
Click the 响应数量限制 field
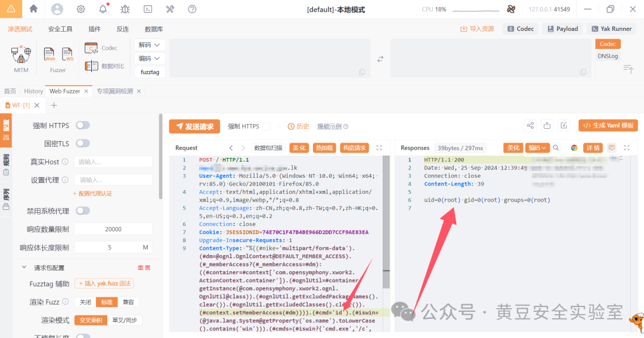click(x=113, y=229)
